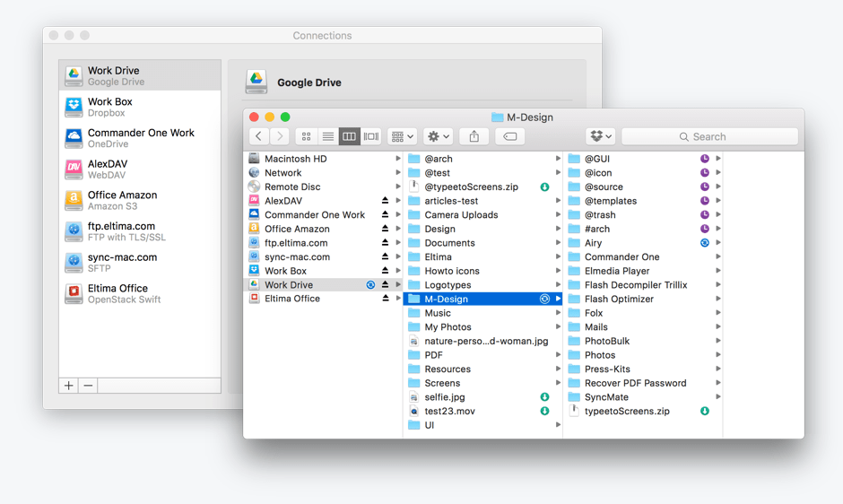
Task: Select Macintosh HD in Finder column
Action: click(x=323, y=159)
